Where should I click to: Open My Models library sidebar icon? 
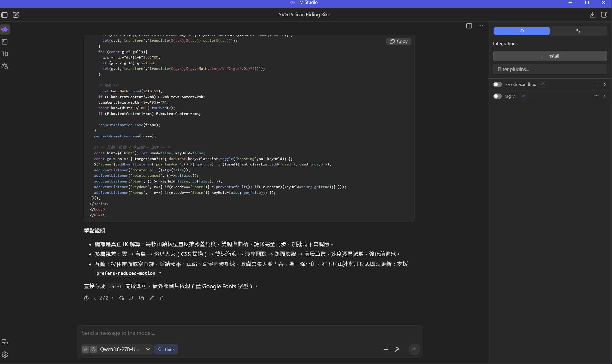point(5,54)
